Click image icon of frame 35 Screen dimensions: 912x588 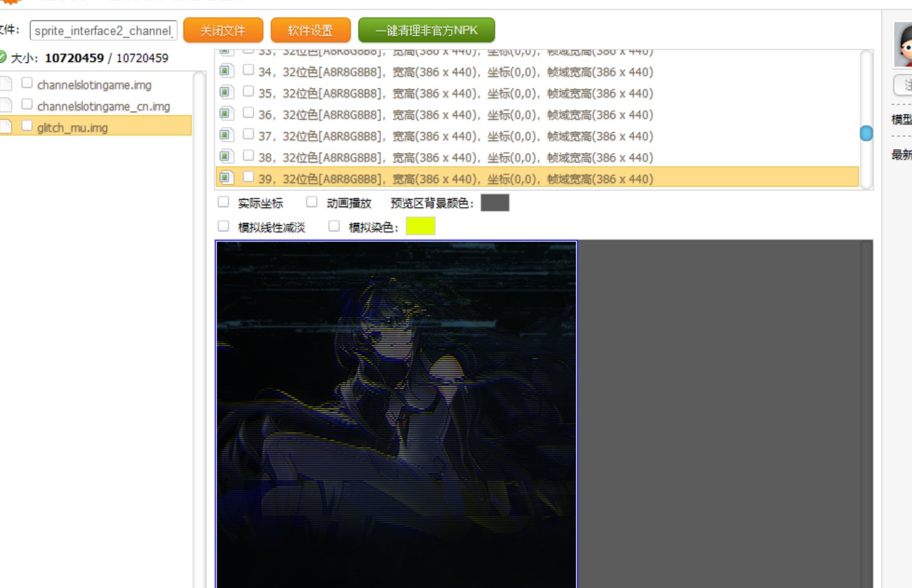click(226, 92)
